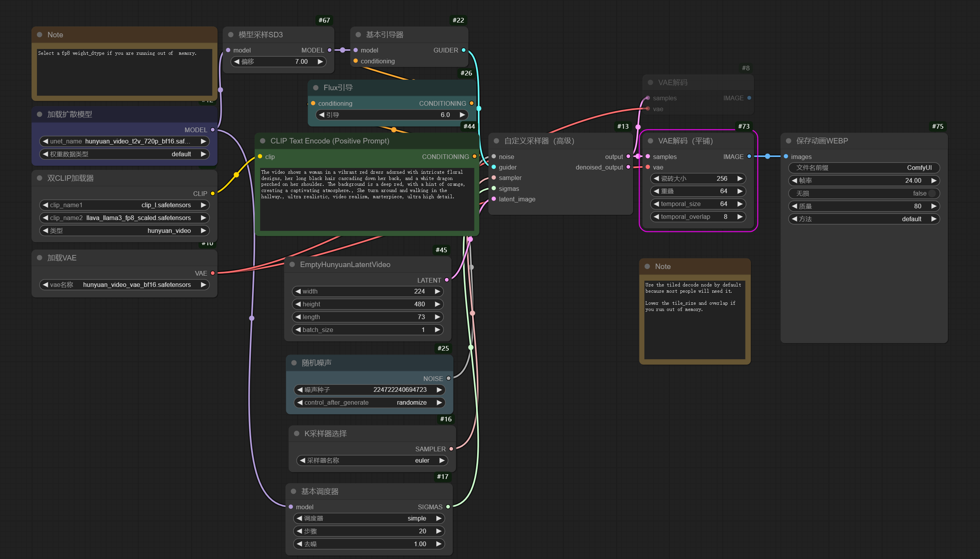Open the 采样器名称 euler dropdown

[x=372, y=460]
